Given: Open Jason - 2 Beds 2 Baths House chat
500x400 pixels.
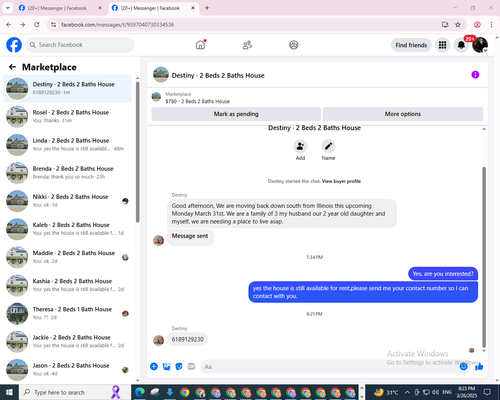Looking at the screenshot, I should point(67,370).
